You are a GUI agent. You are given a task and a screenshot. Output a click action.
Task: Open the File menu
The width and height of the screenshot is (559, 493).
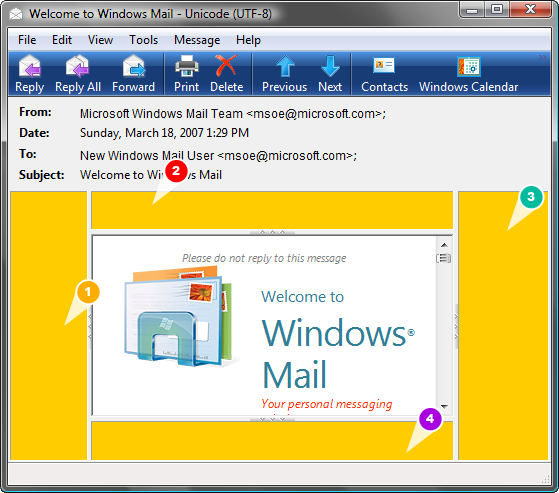point(27,40)
